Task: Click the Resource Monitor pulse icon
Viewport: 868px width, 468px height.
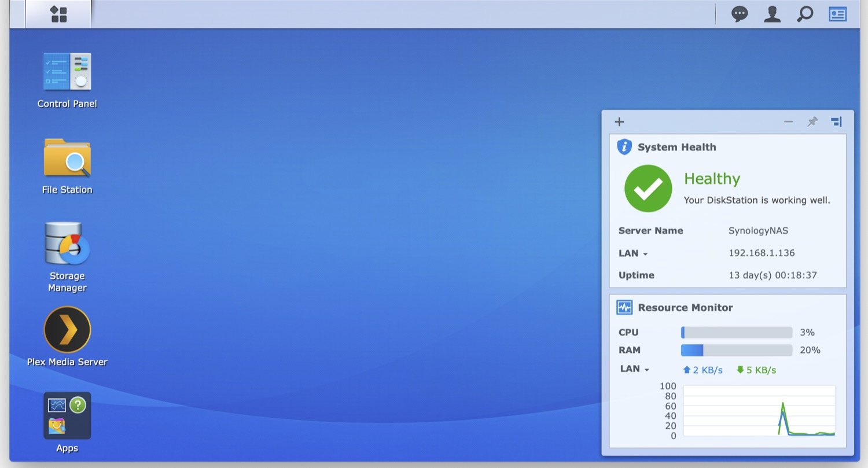Action: (624, 307)
